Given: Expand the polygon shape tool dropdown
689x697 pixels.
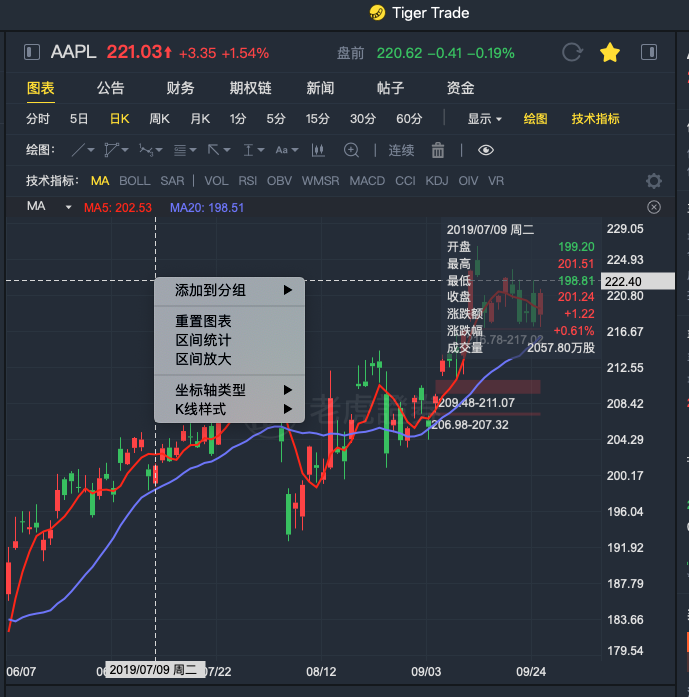Looking at the screenshot, I should pyautogui.click(x=125, y=150).
